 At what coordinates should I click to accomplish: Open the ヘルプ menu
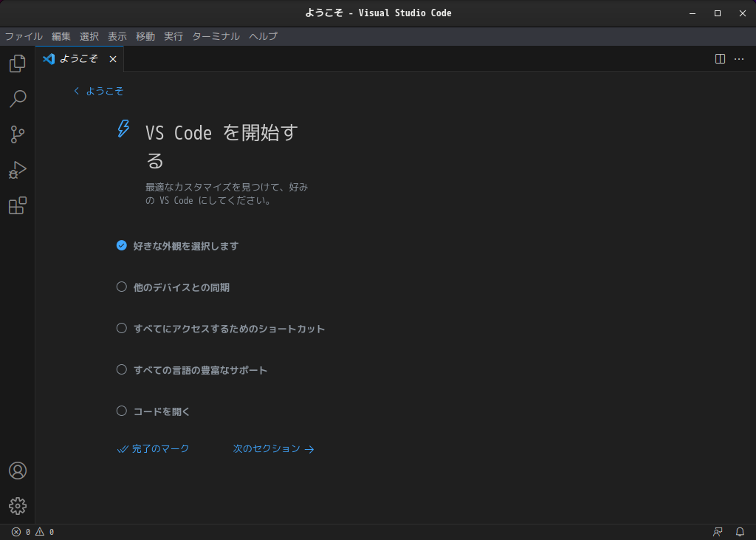click(x=264, y=36)
